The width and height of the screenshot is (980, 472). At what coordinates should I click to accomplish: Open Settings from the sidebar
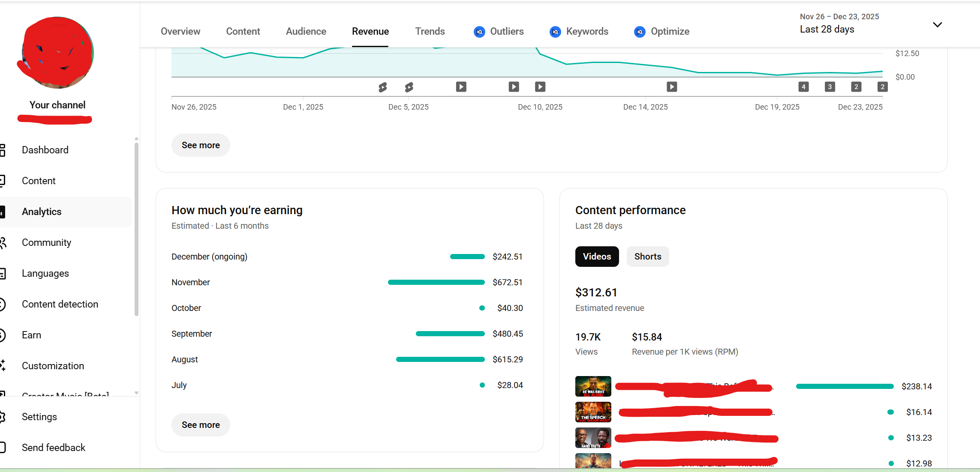click(x=39, y=417)
